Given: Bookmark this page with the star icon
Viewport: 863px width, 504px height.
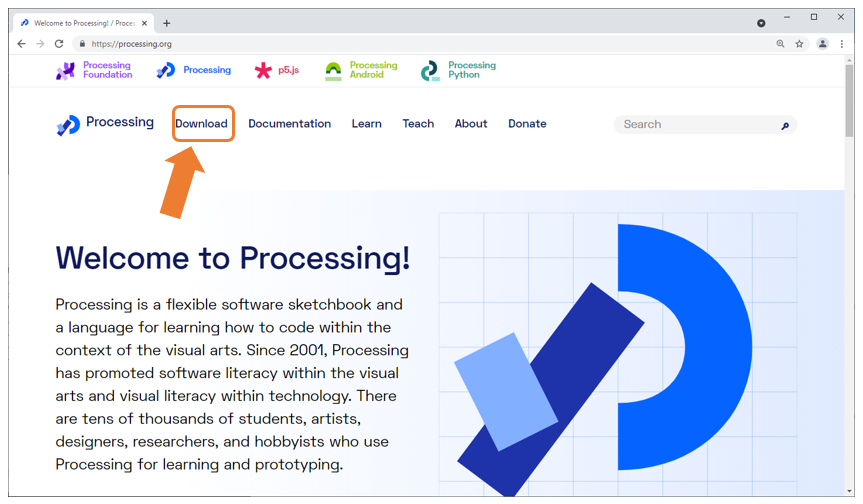Looking at the screenshot, I should [799, 43].
